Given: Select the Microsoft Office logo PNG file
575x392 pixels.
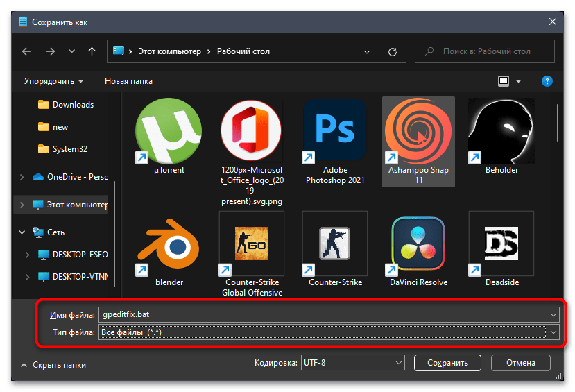Looking at the screenshot, I should [252, 131].
